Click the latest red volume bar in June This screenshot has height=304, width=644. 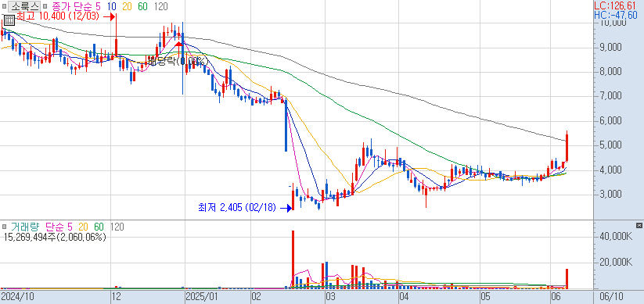coord(567,278)
